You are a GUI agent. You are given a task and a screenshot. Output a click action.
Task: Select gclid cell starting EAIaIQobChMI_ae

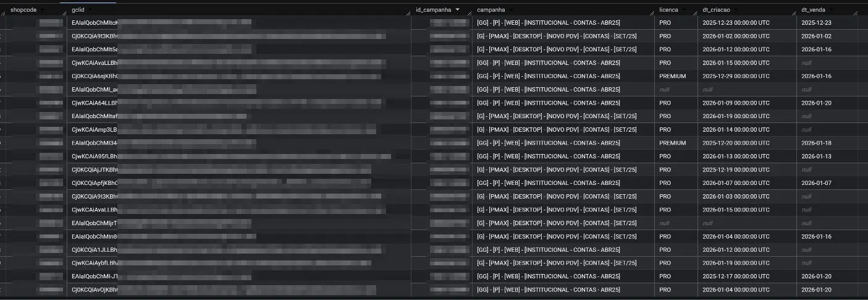239,90
